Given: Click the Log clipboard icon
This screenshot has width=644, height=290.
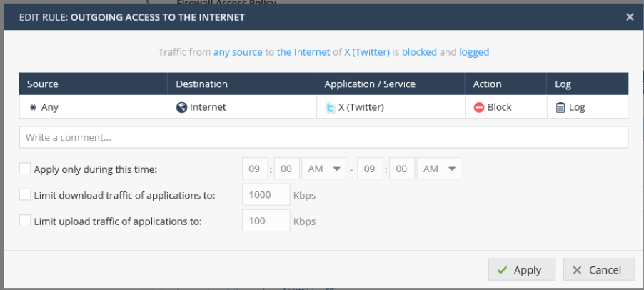Looking at the screenshot, I should (560, 108).
